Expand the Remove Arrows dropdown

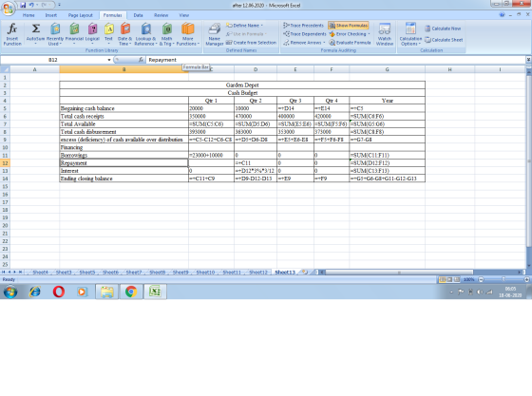click(x=324, y=43)
